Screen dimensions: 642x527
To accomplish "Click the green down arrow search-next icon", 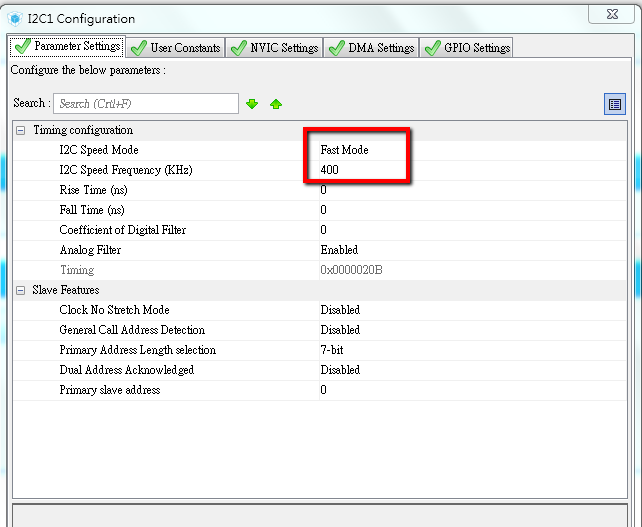I will pyautogui.click(x=252, y=104).
